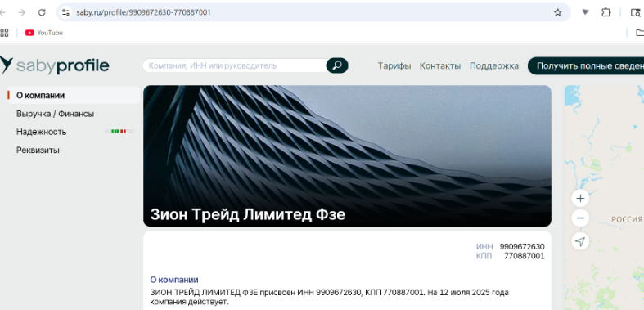Viewport: 644px width, 310px height.
Task: Click the saby profile logo
Action: 55,65
